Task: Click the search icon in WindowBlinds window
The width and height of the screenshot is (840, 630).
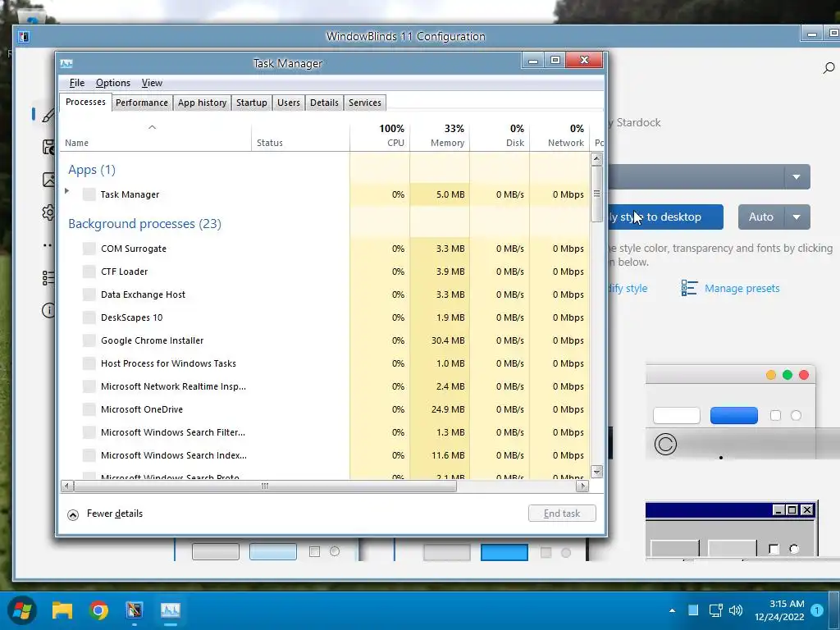Action: [x=829, y=68]
